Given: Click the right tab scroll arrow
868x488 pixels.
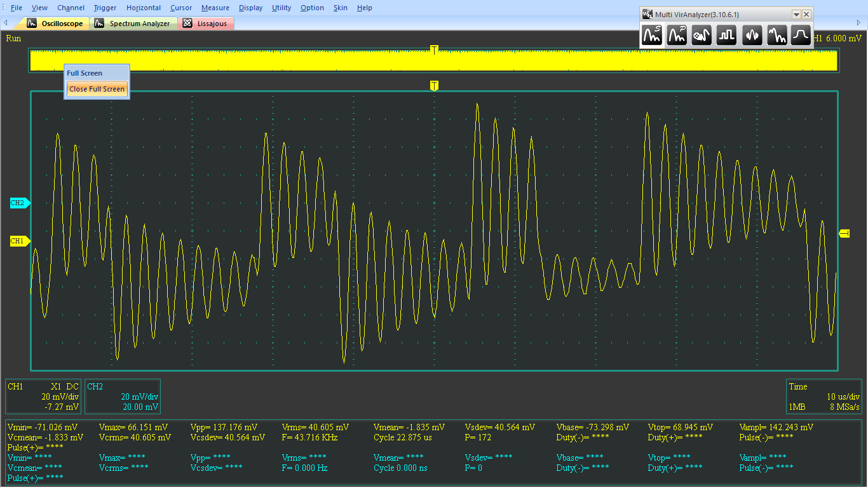Looking at the screenshot, I should [858, 23].
